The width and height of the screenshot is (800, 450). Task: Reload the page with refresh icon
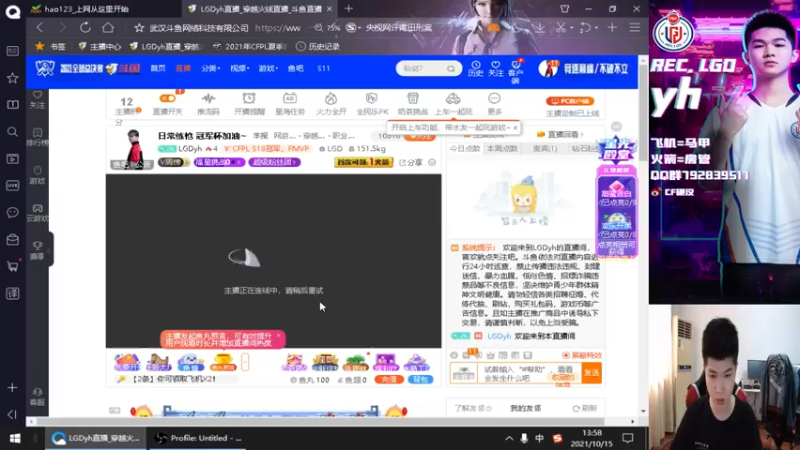(85, 28)
